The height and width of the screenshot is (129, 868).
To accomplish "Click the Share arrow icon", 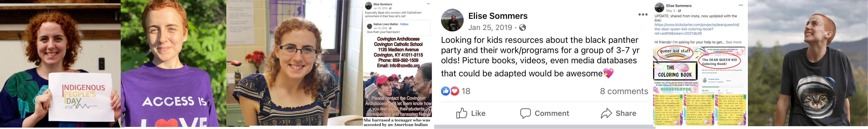I will (x=606, y=113).
